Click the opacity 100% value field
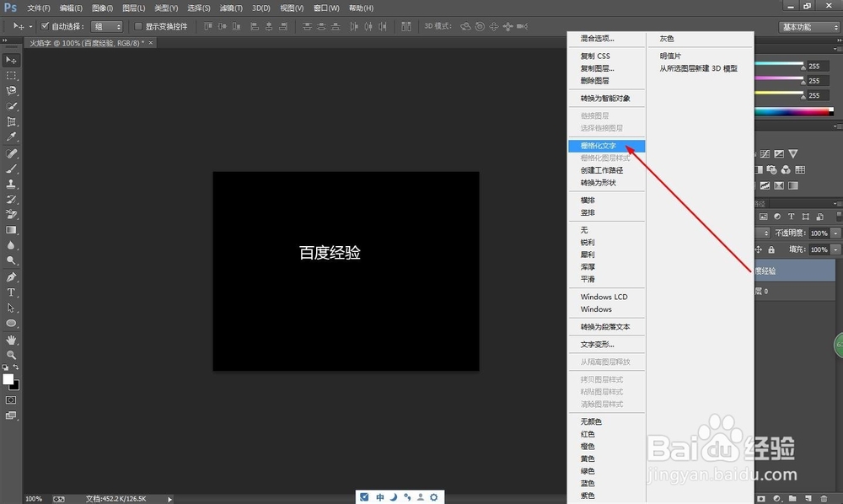 pyautogui.click(x=819, y=233)
